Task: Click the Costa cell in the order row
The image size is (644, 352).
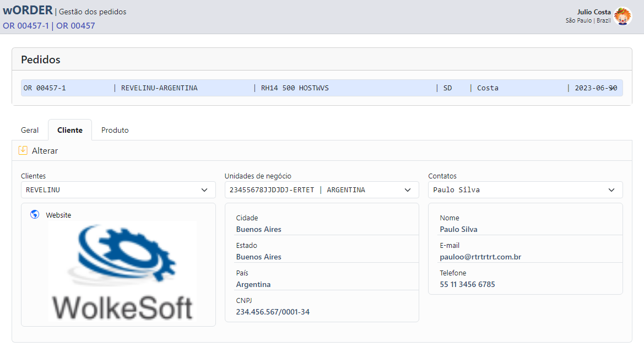Action: (x=488, y=88)
